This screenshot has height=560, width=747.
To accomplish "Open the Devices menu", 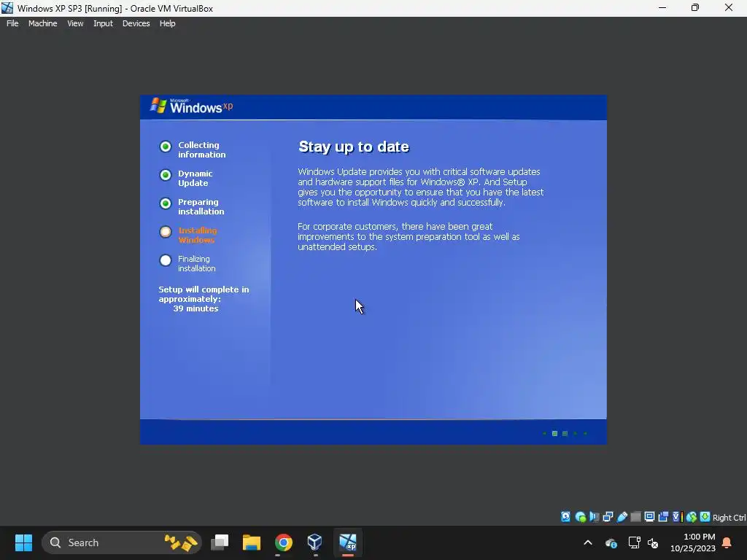I will pyautogui.click(x=136, y=23).
